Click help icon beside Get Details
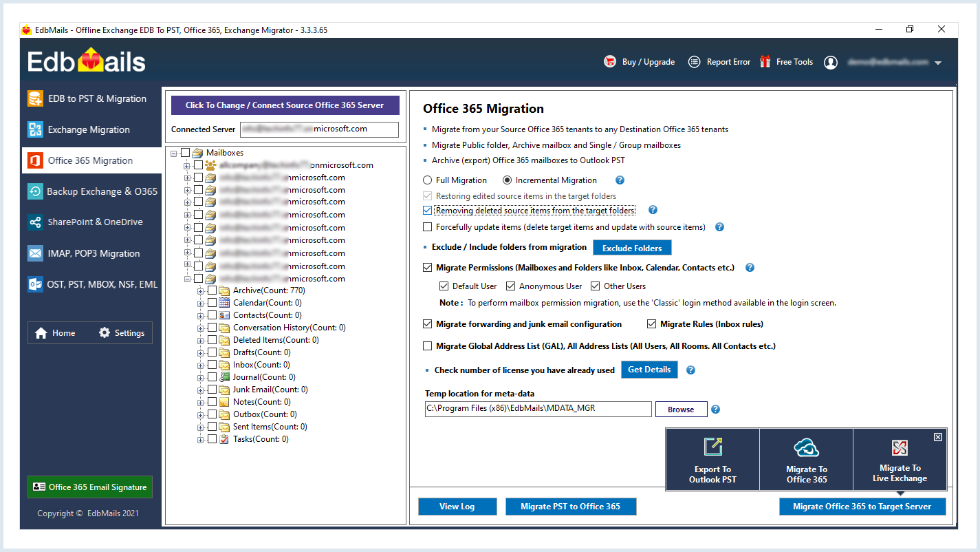Image resolution: width=980 pixels, height=552 pixels. click(x=690, y=370)
